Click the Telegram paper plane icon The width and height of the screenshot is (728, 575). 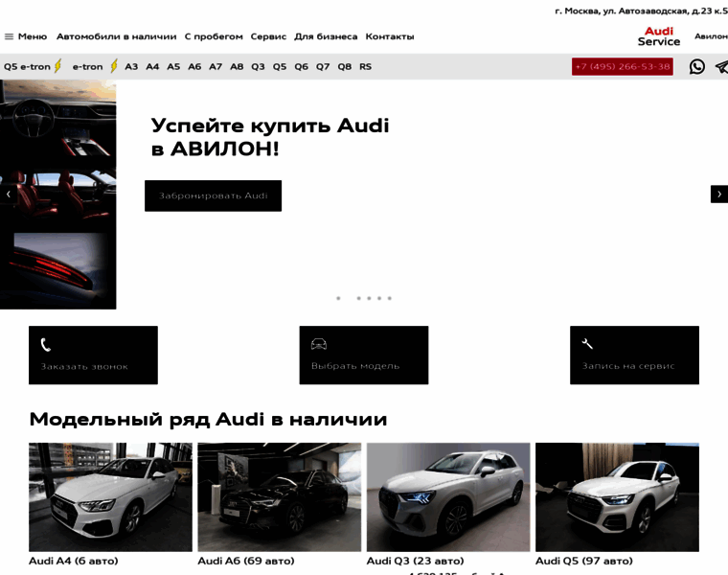721,67
